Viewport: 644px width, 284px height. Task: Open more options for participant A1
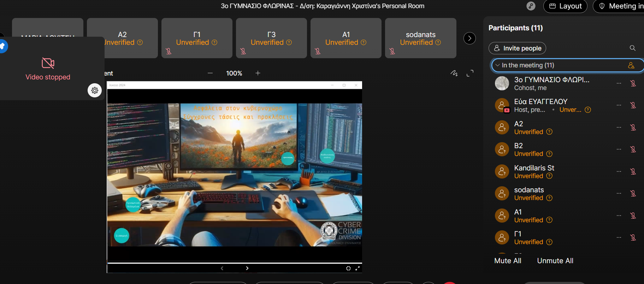point(619,216)
